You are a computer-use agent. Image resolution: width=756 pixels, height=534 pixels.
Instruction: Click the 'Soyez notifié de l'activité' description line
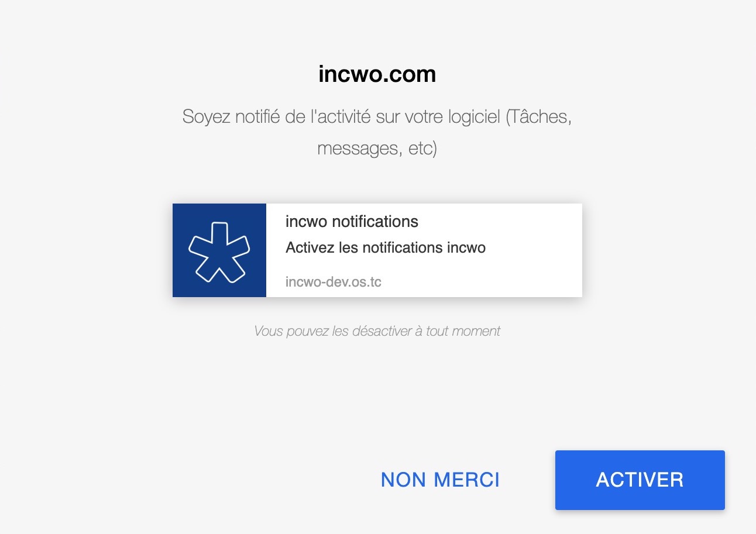click(377, 116)
